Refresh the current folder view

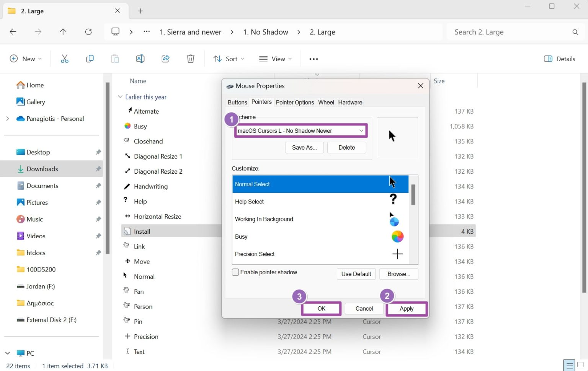point(88,32)
